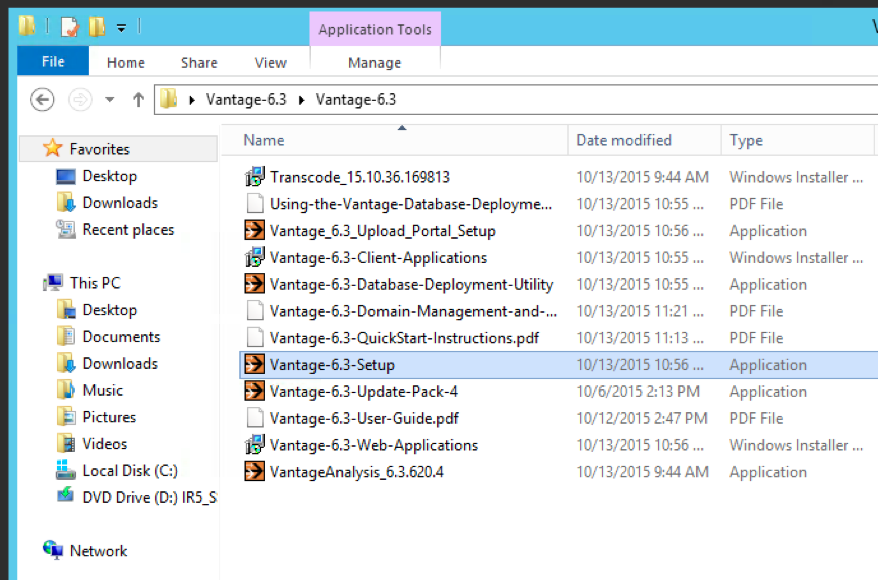
Task: Sort files by the Name column header
Action: point(395,140)
